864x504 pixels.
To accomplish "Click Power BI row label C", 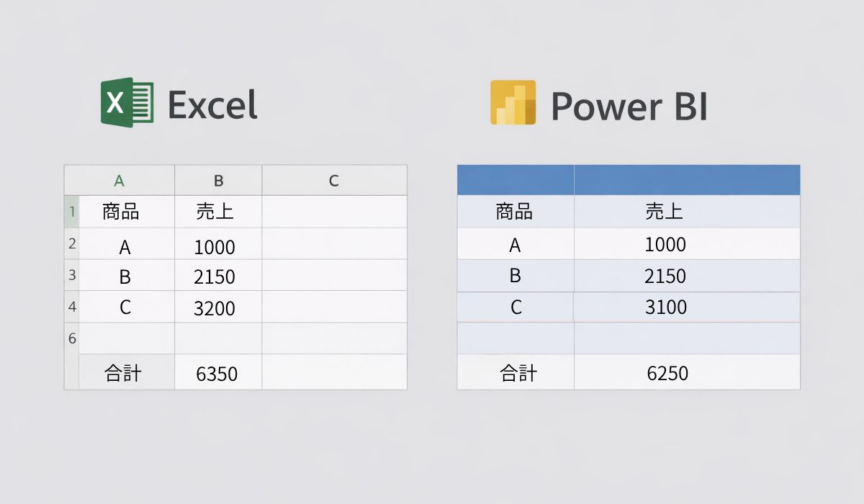I will pos(516,307).
